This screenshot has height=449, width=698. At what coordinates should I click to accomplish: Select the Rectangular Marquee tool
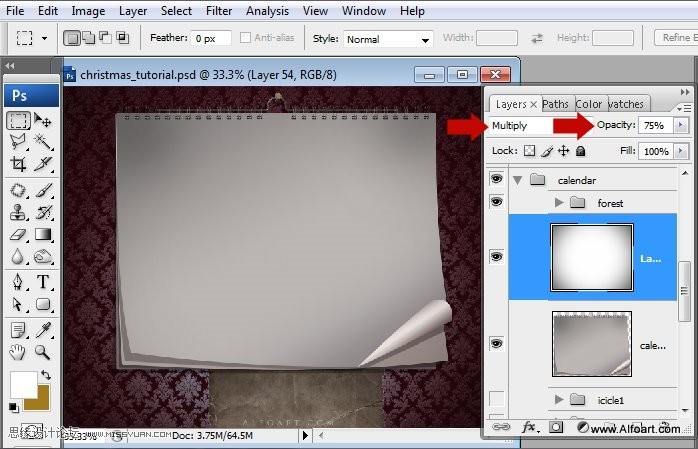pyautogui.click(x=18, y=120)
